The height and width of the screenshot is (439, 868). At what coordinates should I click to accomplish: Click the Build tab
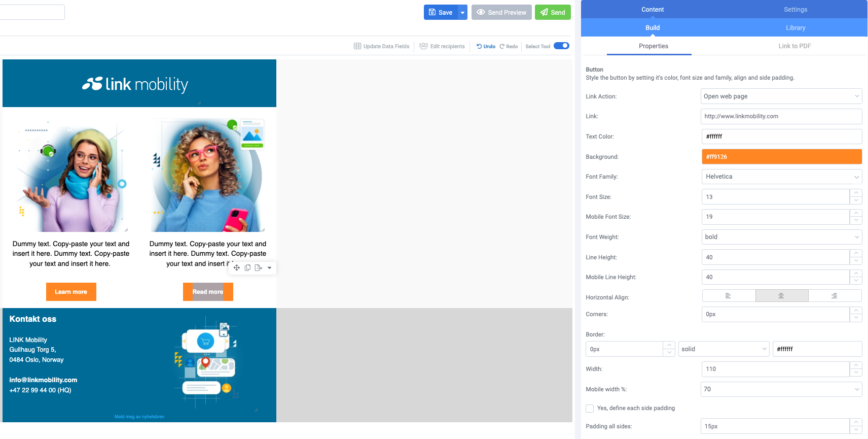coord(653,28)
